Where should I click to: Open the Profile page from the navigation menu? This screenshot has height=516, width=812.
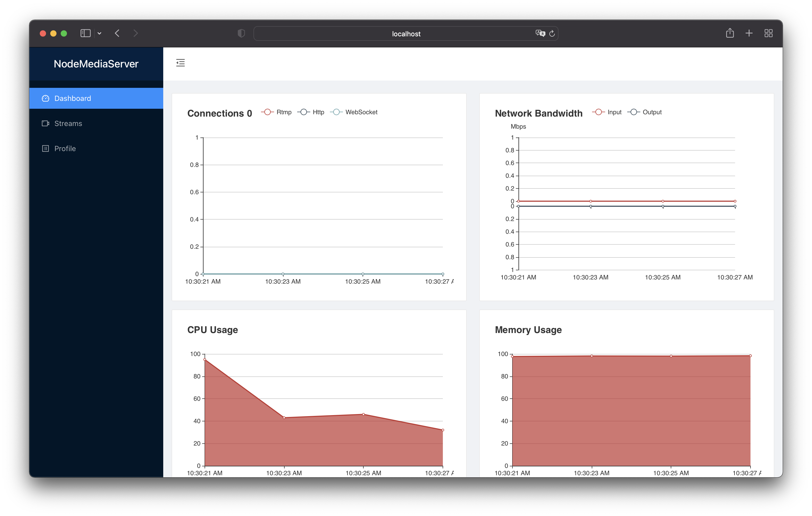65,148
